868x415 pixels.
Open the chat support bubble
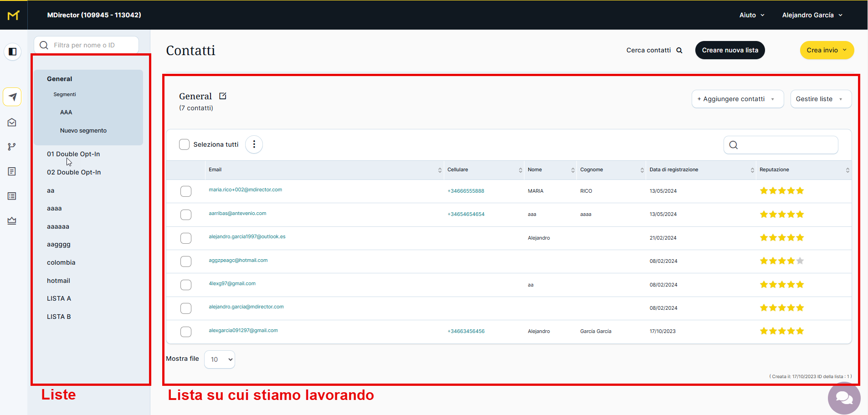843,398
